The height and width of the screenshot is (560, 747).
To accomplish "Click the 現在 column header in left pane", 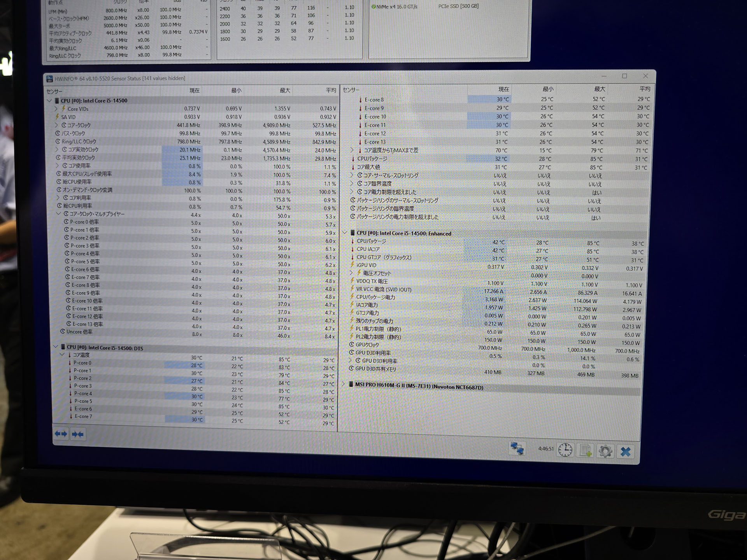I will 194,91.
